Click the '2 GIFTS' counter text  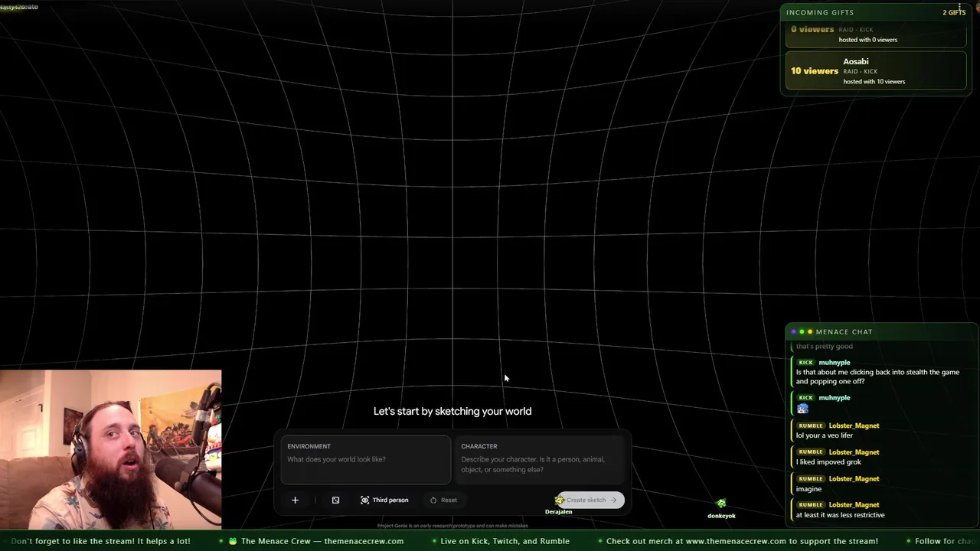[954, 12]
